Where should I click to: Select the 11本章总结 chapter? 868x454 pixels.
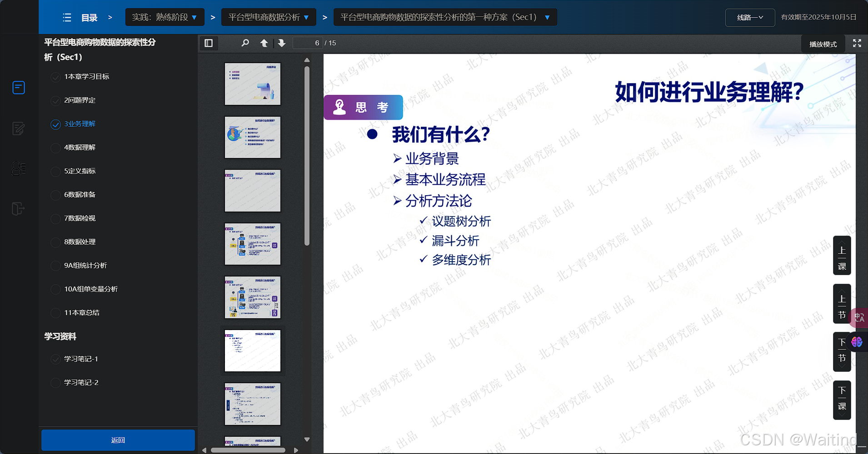click(x=82, y=313)
